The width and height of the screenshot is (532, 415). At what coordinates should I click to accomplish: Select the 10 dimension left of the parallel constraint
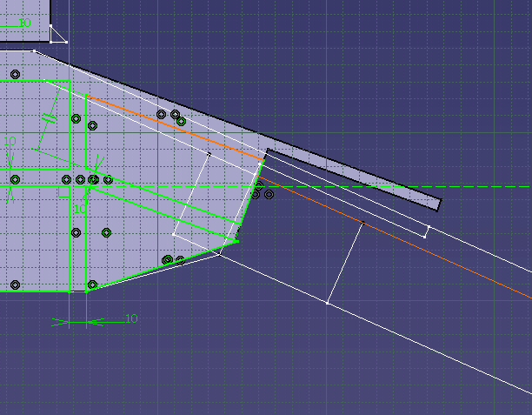(10, 141)
